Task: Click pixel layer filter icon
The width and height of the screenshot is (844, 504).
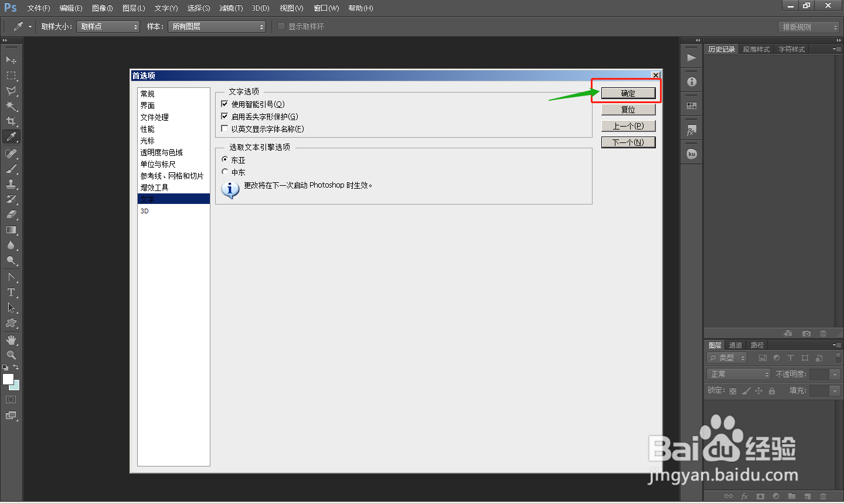Action: coord(763,357)
